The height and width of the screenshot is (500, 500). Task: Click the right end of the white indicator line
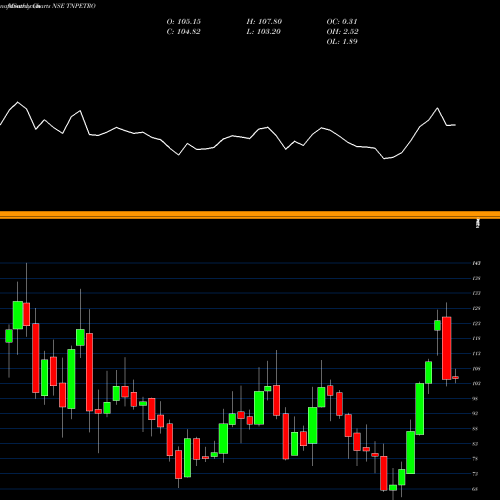point(455,125)
